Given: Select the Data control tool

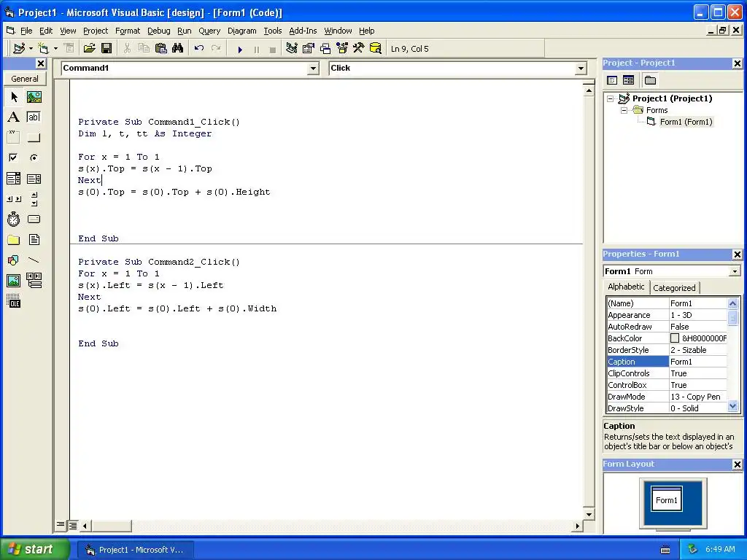Looking at the screenshot, I should [34, 281].
